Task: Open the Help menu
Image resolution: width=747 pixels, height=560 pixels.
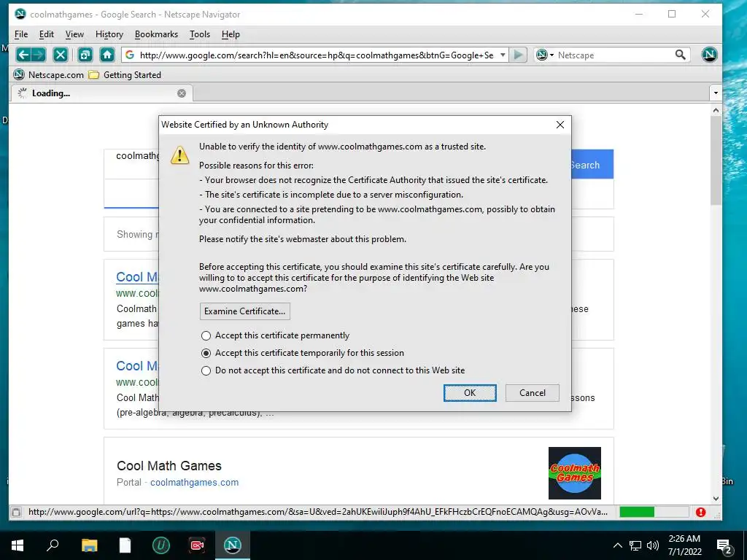Action: pos(231,34)
